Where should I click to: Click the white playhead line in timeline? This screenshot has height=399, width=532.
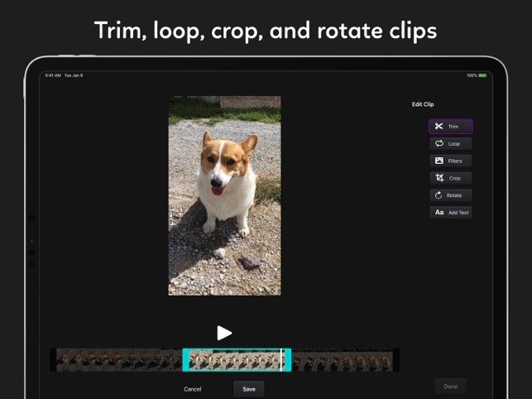click(x=281, y=360)
